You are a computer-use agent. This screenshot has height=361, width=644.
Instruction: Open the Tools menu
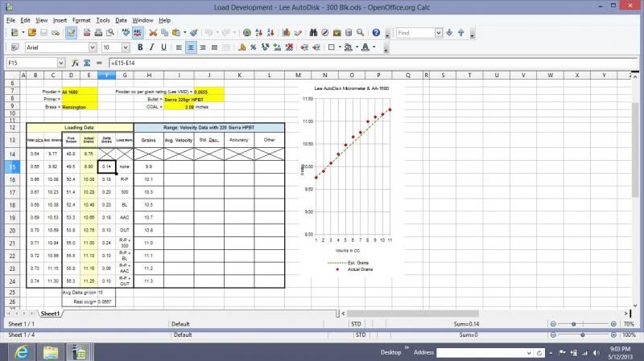tap(103, 20)
